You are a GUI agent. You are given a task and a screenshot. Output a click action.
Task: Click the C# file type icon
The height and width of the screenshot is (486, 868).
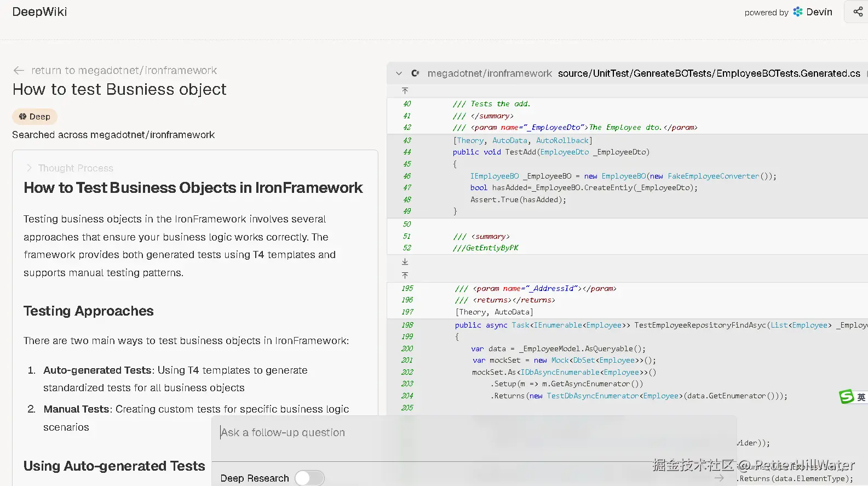[x=415, y=73]
